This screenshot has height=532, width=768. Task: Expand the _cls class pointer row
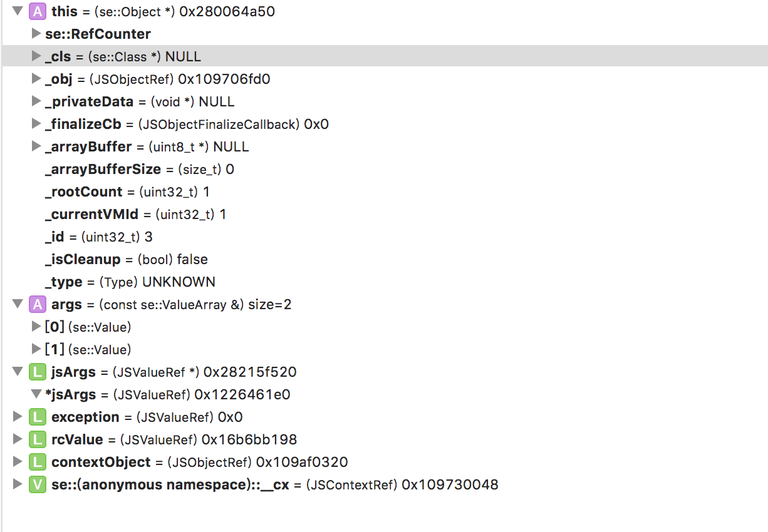click(x=36, y=56)
